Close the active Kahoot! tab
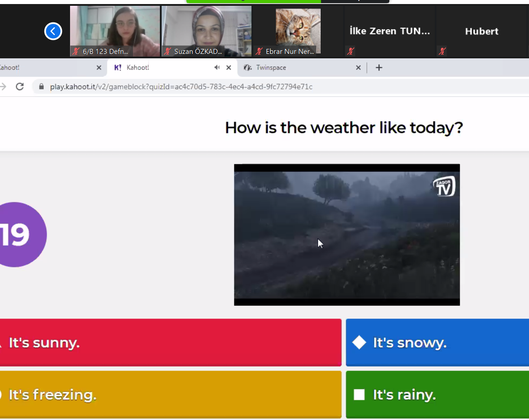Image resolution: width=529 pixels, height=420 pixels. coord(229,68)
